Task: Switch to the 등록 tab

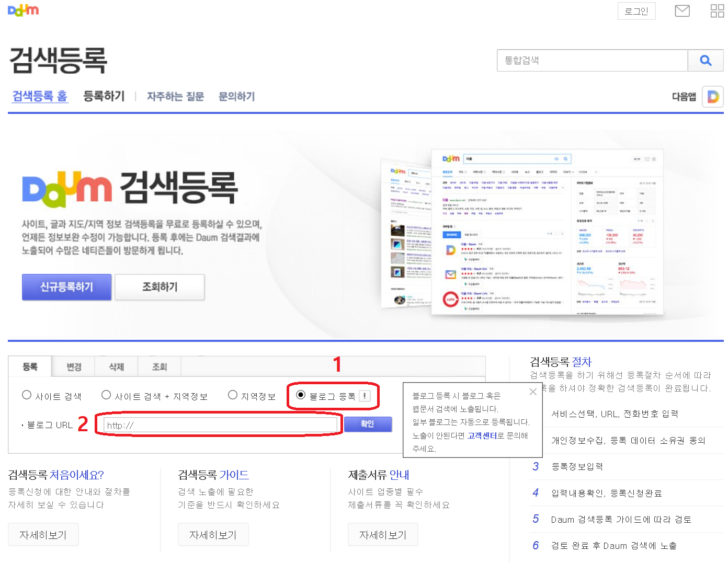Action: point(30,366)
